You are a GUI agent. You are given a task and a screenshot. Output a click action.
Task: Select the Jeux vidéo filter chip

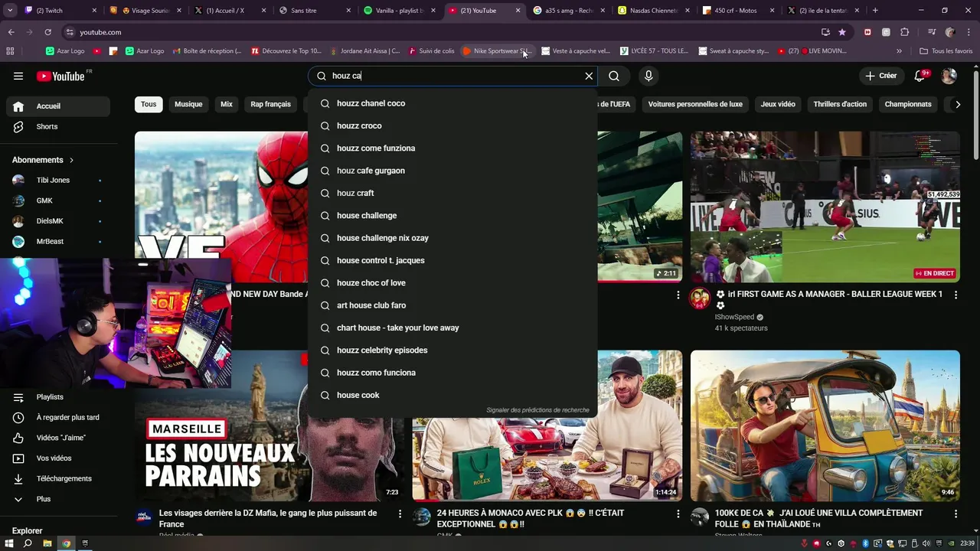(778, 104)
